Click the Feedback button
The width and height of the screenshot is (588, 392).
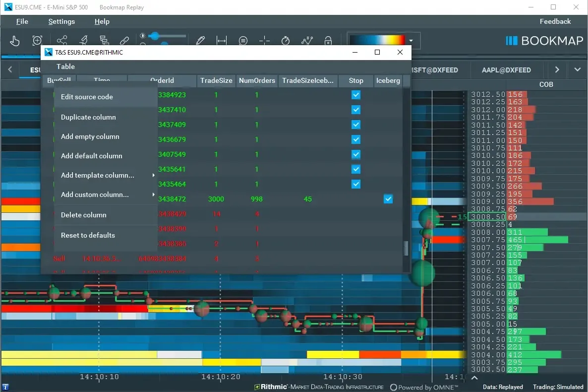[555, 21]
